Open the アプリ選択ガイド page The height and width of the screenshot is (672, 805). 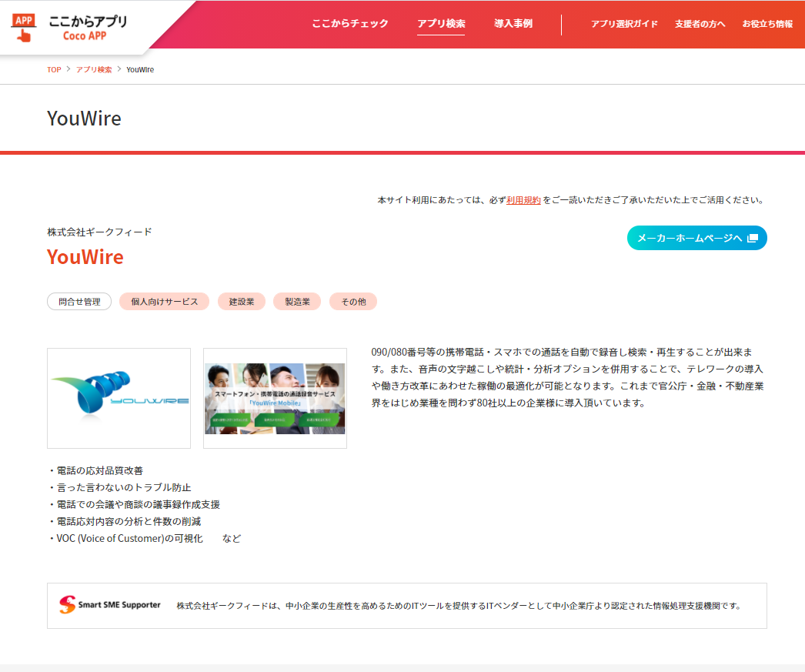[624, 24]
